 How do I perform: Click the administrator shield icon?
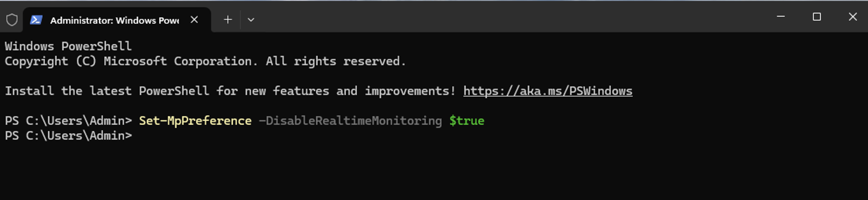tap(12, 20)
